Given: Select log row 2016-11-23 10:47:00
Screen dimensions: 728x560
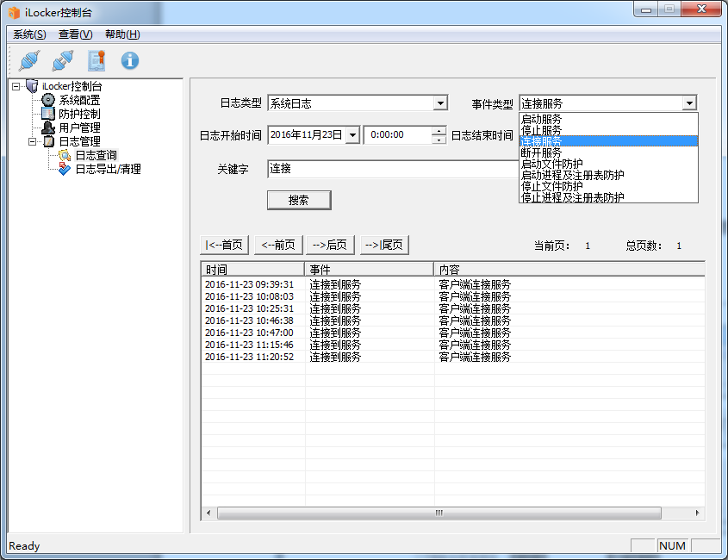Looking at the screenshot, I should tap(453, 333).
